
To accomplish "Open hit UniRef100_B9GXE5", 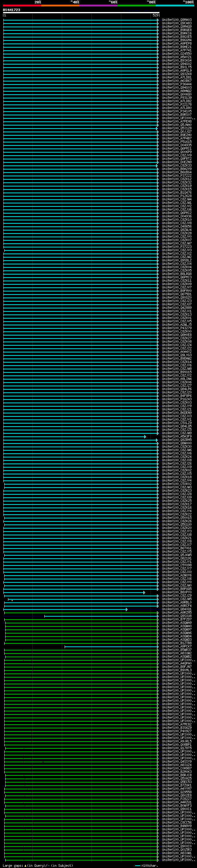I will [x=177, y=37].
